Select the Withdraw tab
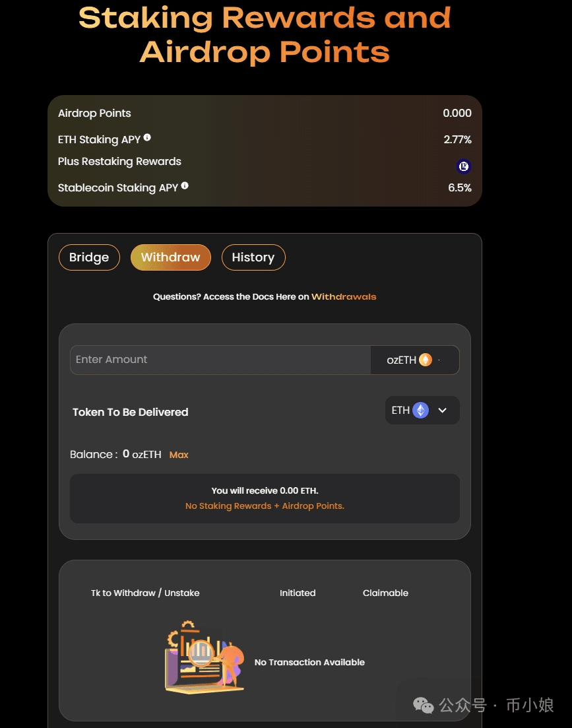 point(171,257)
